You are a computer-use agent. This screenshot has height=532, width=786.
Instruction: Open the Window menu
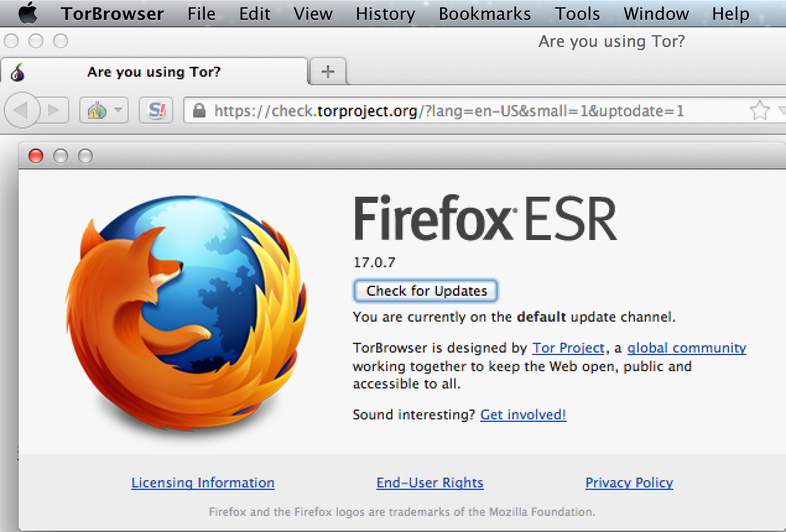(x=656, y=14)
